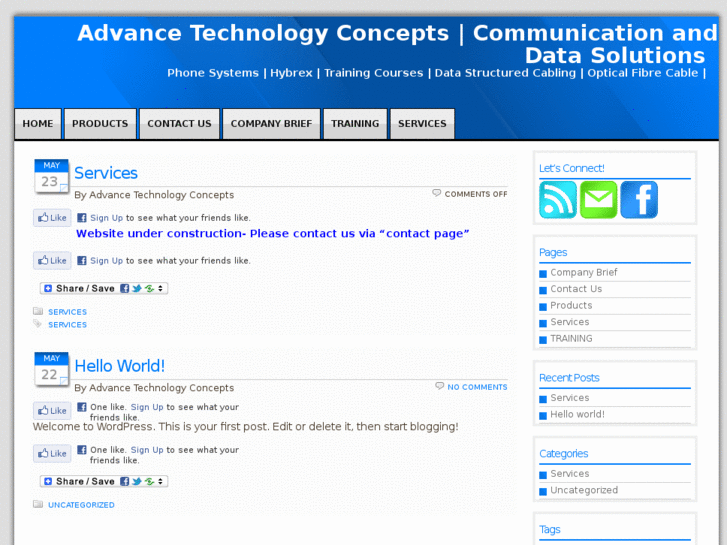Screen dimensions: 727x545
Task: Click SERVICES category link beside folder icon
Action: (67, 312)
